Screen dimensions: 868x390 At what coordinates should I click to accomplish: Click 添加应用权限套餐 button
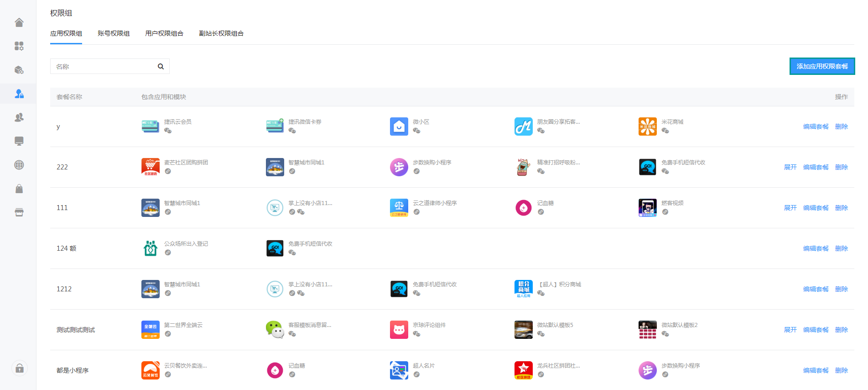[x=822, y=66]
